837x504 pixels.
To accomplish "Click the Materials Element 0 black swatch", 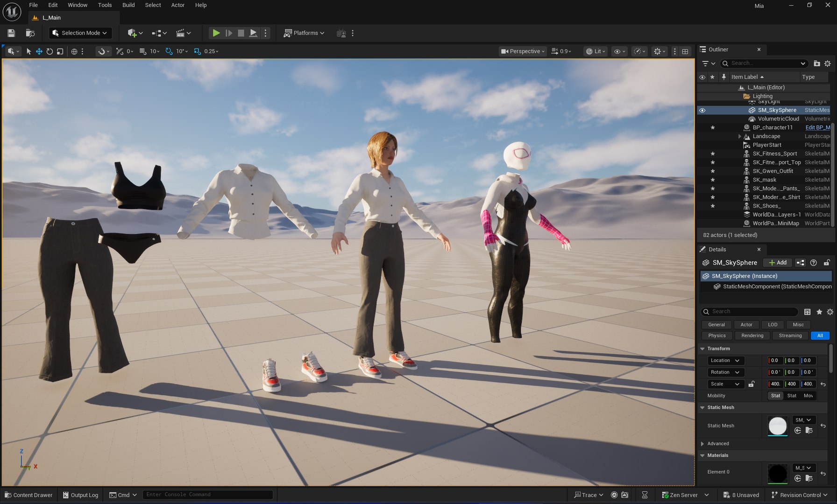I will [x=778, y=474].
